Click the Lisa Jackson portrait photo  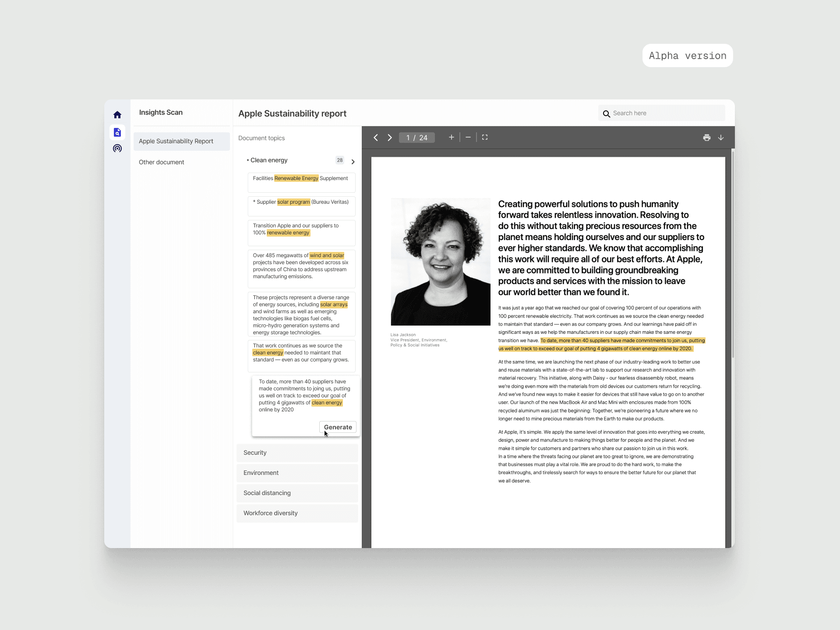click(x=441, y=262)
